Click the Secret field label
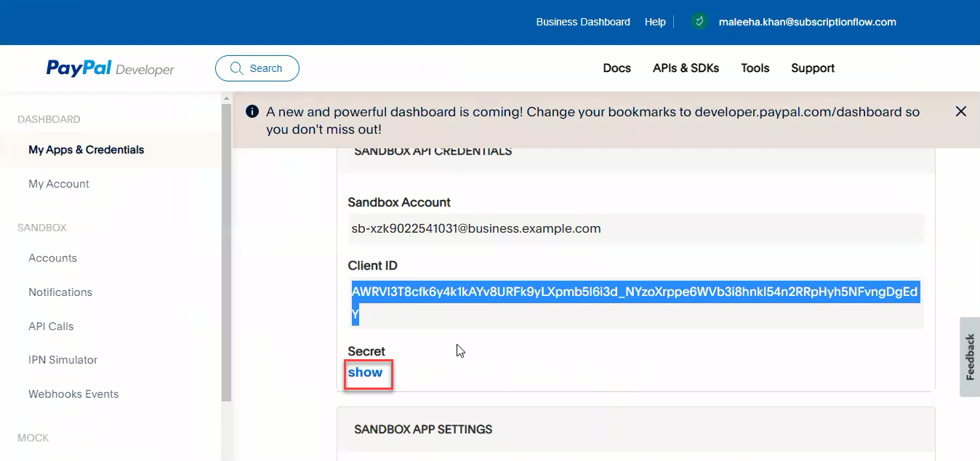 click(x=366, y=351)
